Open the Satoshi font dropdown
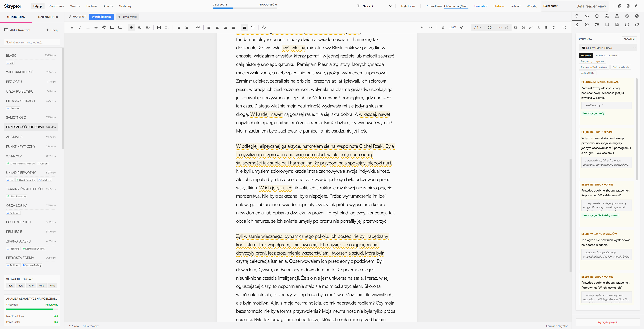Image resolution: width=644 pixels, height=329 pixels. pos(374,6)
